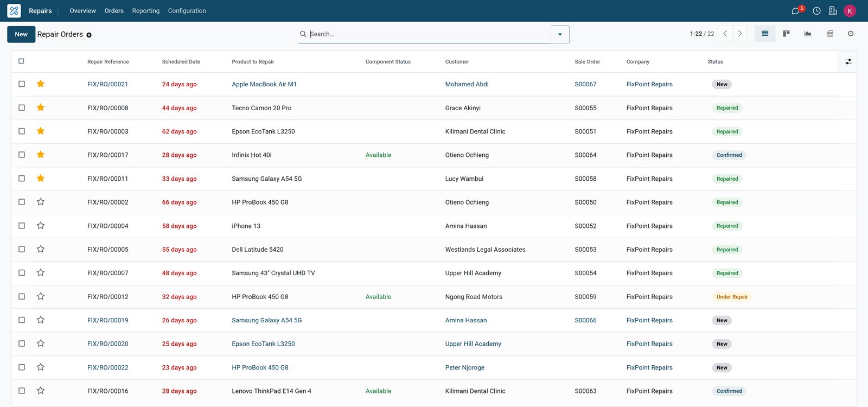The image size is (868, 407).
Task: Open the Repair Orders gear actions
Action: pos(89,35)
